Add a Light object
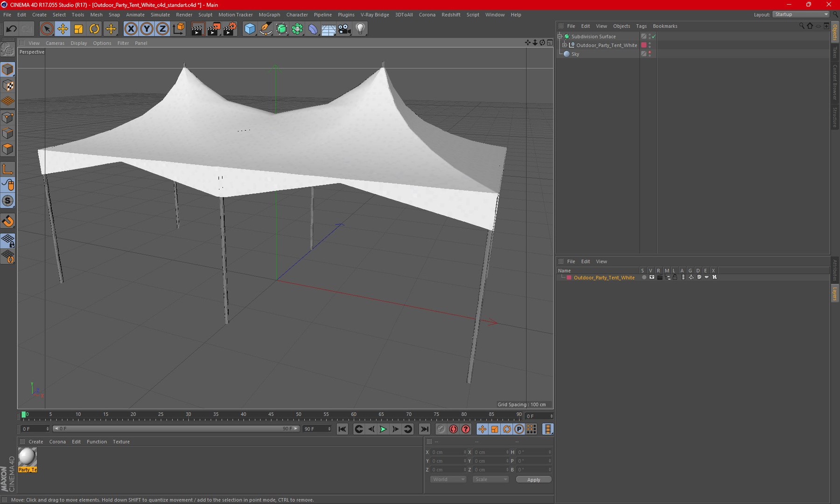840x504 pixels. coord(360,29)
